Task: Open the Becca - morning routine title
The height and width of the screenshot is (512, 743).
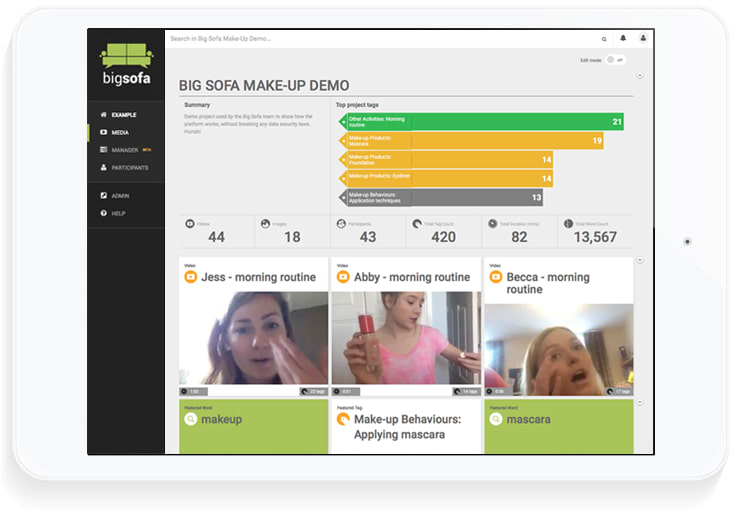Action: [548, 283]
